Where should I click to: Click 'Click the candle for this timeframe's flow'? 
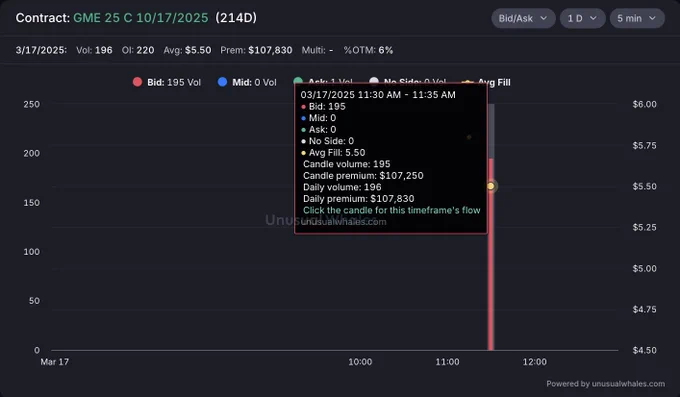[392, 210]
